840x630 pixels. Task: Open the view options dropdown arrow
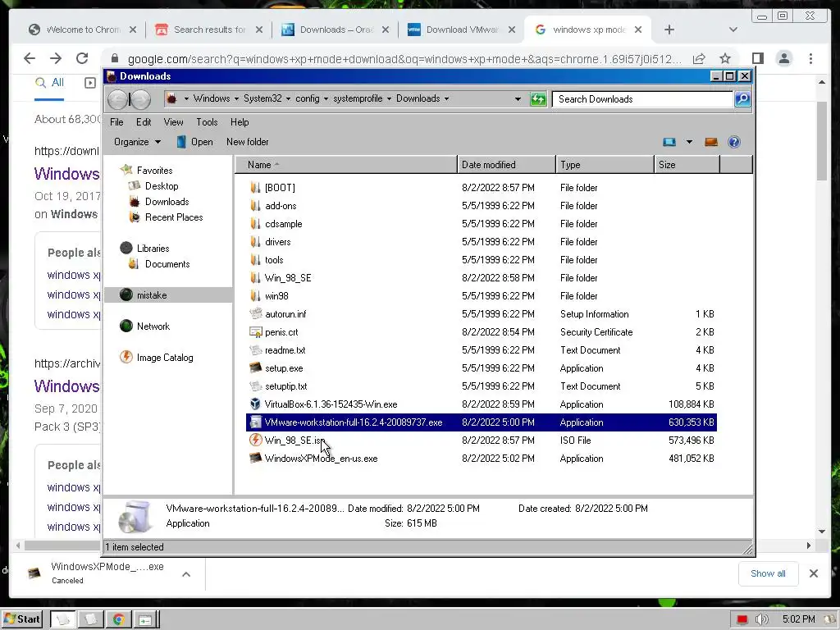(689, 142)
